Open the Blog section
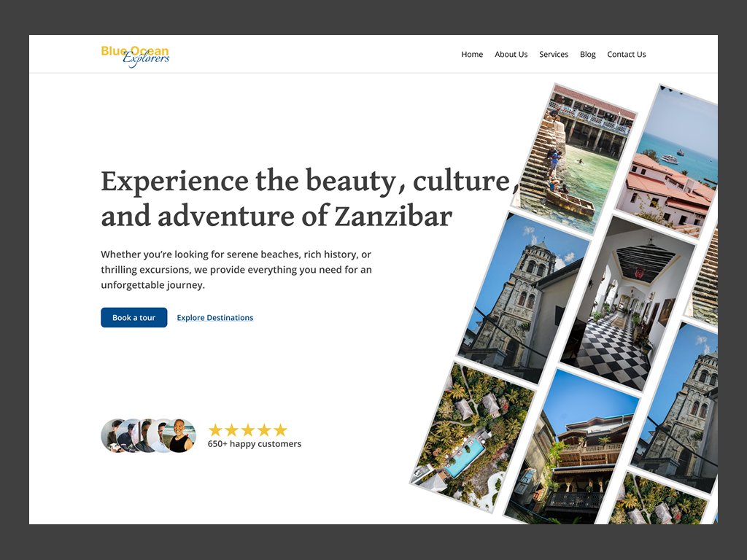Screen dimensions: 747x560 (x=587, y=54)
